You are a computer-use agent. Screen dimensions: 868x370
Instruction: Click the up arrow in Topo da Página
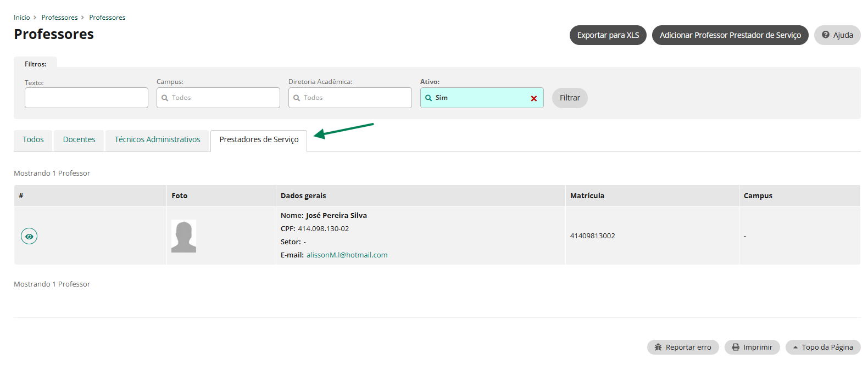coord(795,347)
